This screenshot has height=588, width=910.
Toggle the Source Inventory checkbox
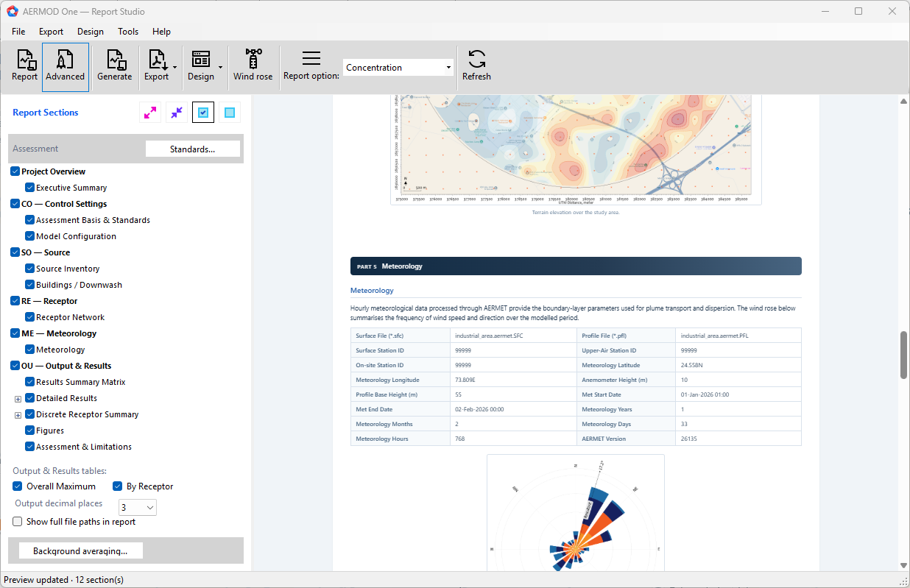pos(30,269)
